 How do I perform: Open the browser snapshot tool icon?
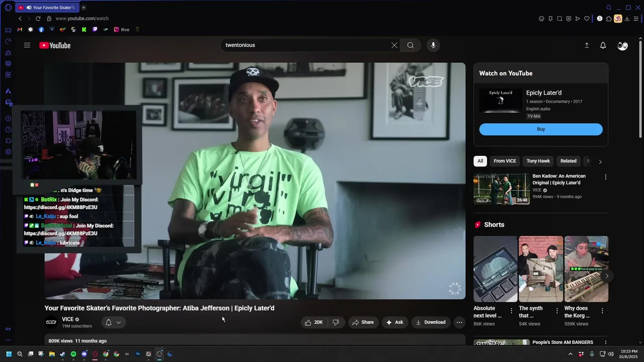pos(559,19)
